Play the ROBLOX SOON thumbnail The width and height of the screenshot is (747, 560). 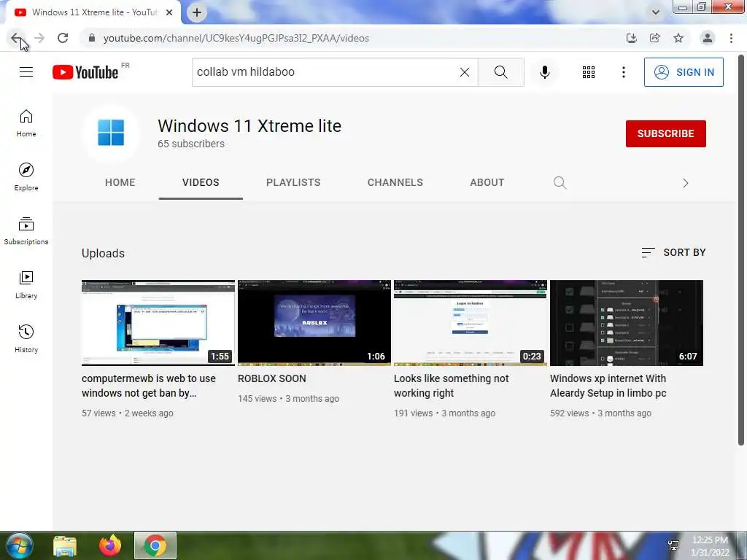coord(314,323)
